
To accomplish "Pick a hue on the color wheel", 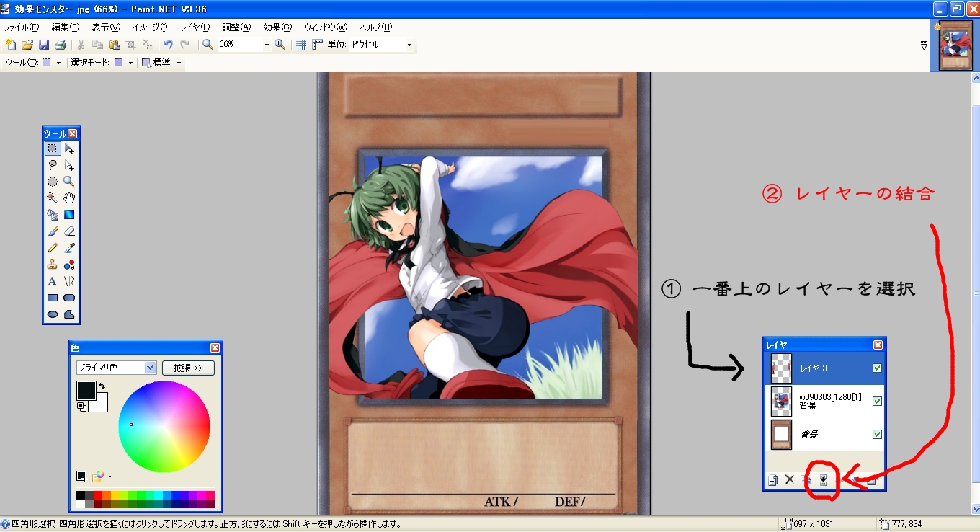I will 164,425.
